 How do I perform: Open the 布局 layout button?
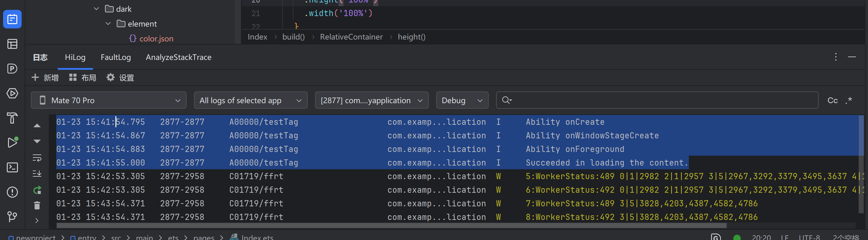(82, 78)
